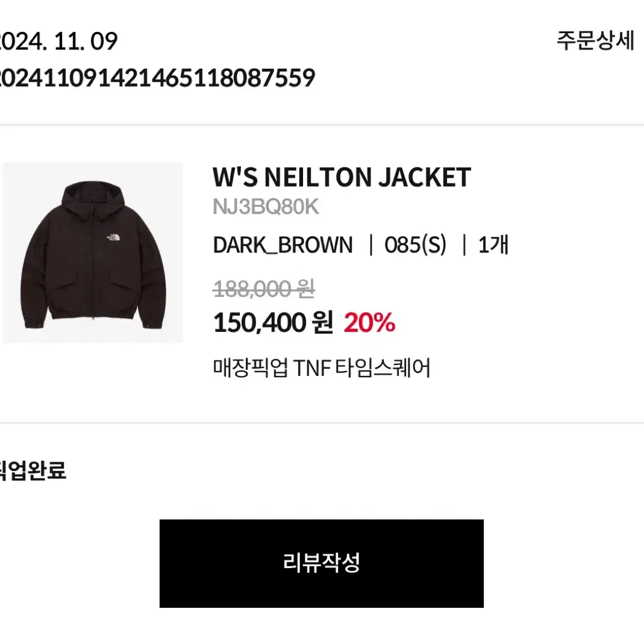The height and width of the screenshot is (644, 644).
Task: Select the W'S NEILTON JACKET product title
Action: [342, 178]
